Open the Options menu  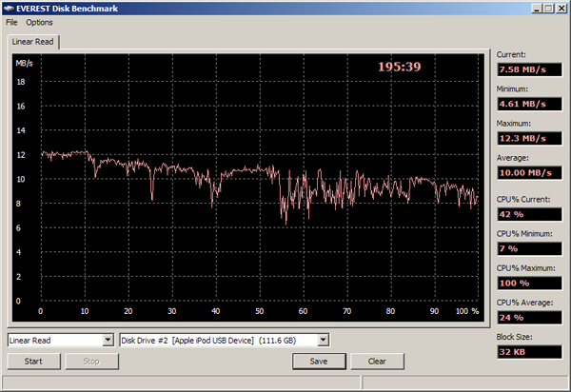(x=39, y=23)
